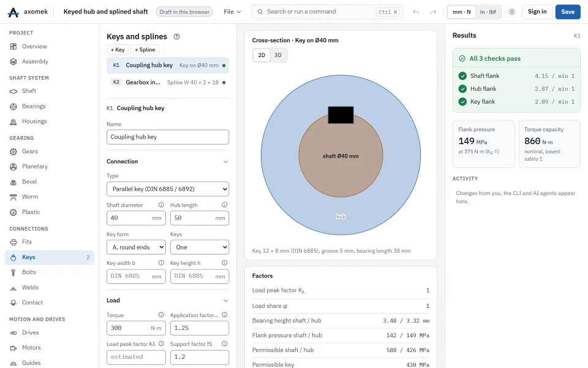588x368 pixels.
Task: Open the Keys count dropdown
Action: [x=200, y=247]
